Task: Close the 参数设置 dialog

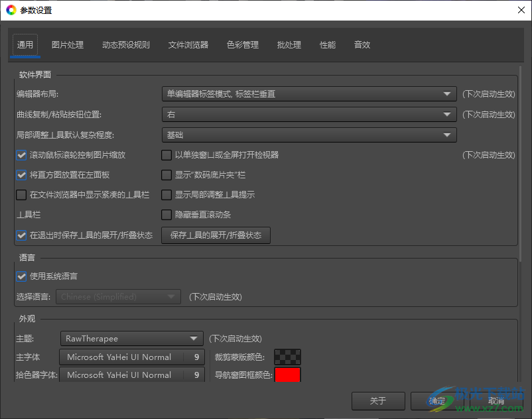Action: click(x=521, y=10)
